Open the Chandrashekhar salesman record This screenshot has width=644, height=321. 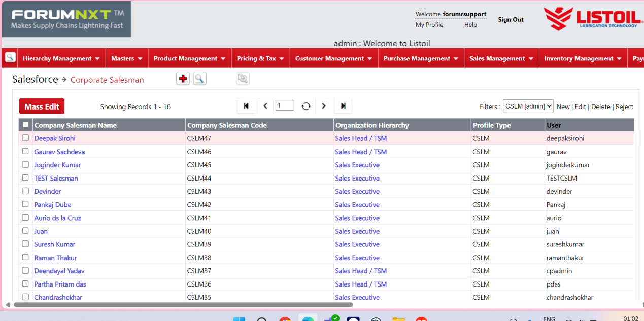tap(58, 298)
